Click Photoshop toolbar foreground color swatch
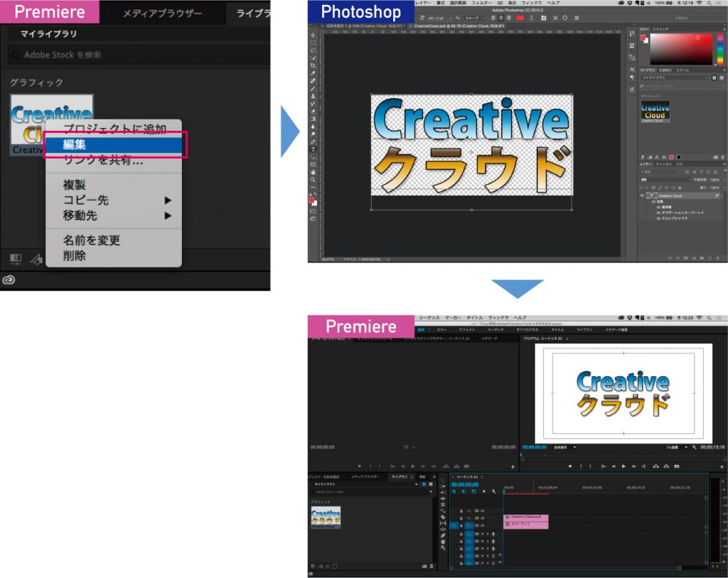The width and height of the screenshot is (728, 578). pyautogui.click(x=311, y=200)
